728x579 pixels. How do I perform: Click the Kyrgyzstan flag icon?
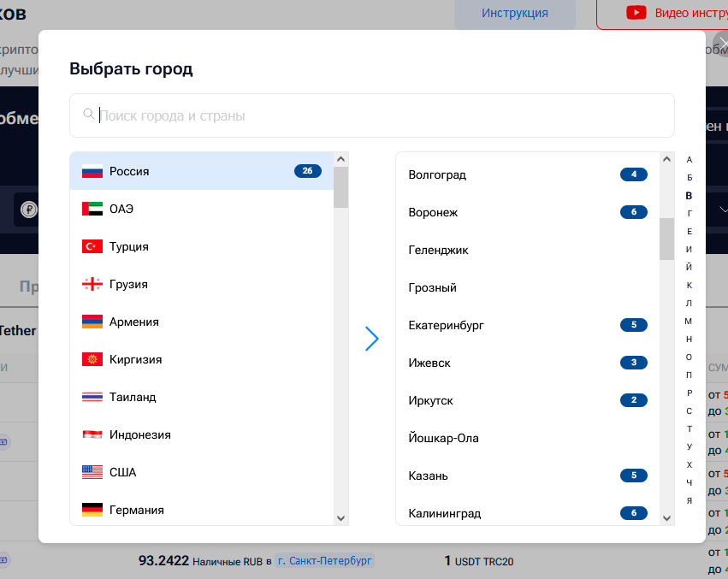click(x=92, y=359)
